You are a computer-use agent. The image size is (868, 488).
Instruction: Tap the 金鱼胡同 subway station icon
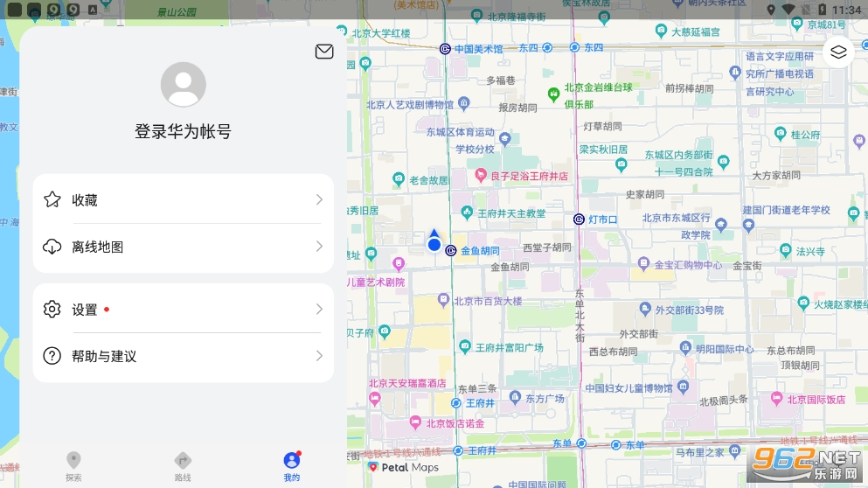tap(451, 251)
